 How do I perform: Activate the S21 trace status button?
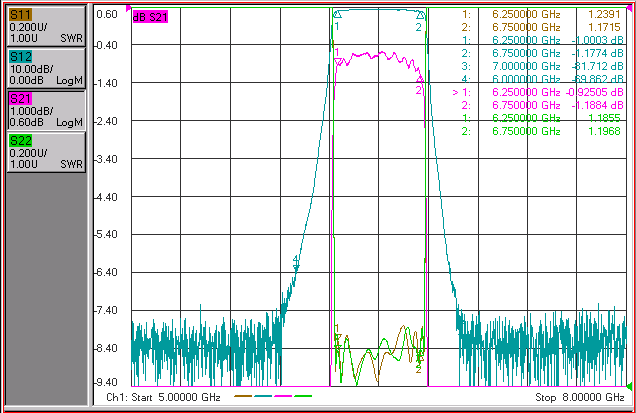pos(46,110)
